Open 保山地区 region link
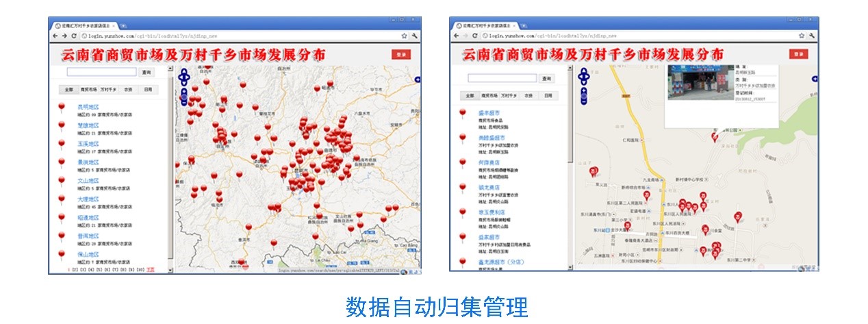 point(88,255)
